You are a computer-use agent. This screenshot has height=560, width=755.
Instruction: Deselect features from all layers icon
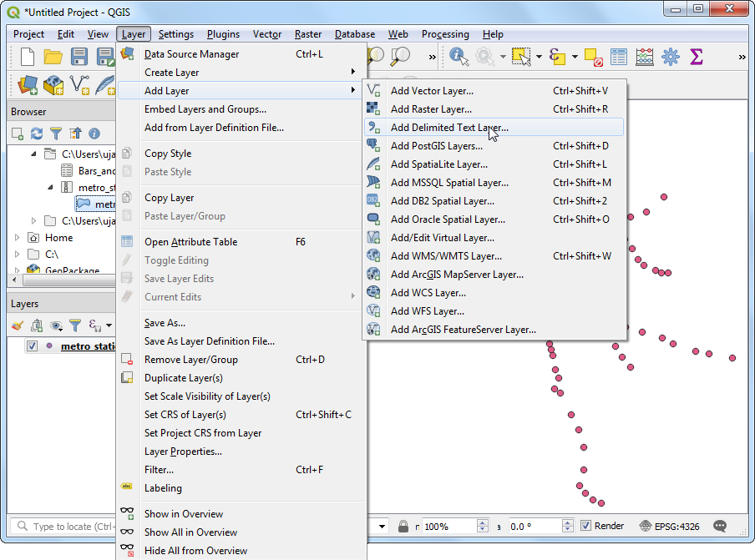coord(593,57)
